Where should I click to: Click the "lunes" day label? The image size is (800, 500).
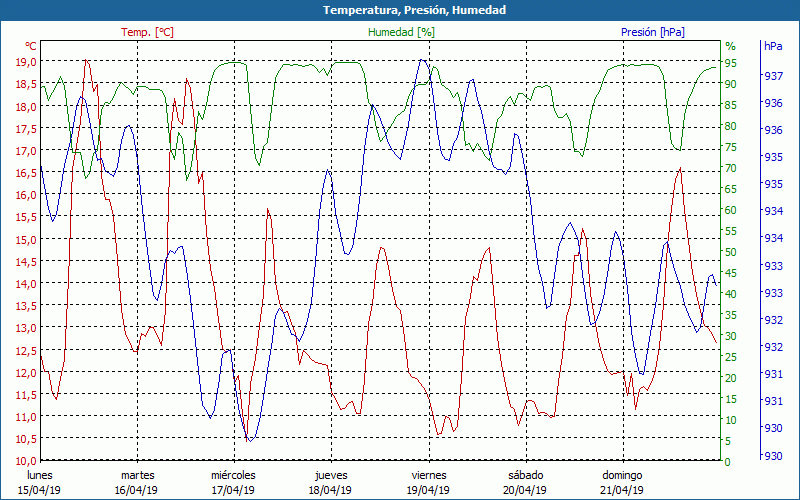(x=39, y=475)
